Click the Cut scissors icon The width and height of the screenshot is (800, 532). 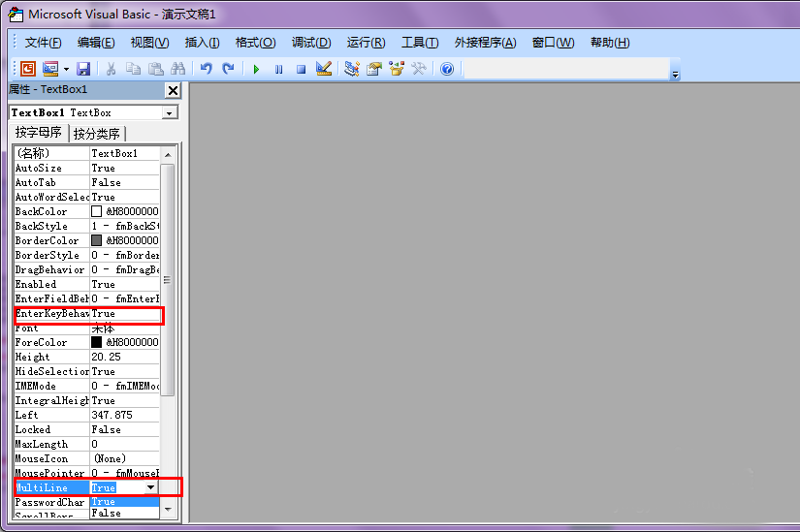tap(111, 69)
